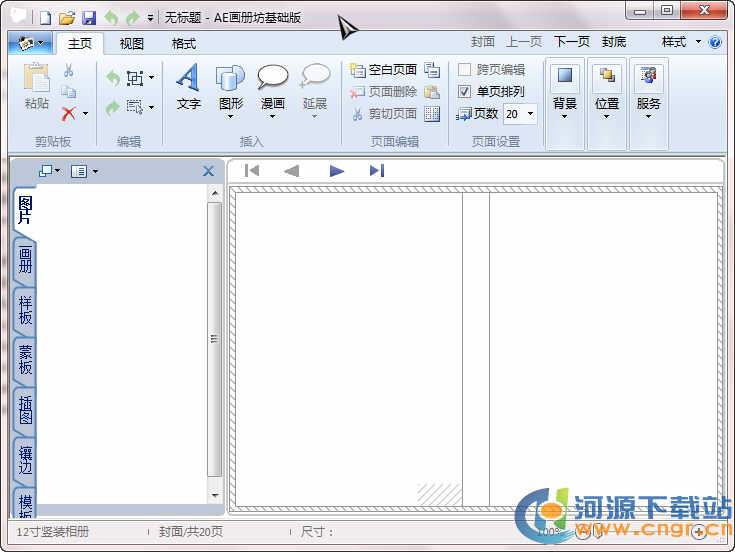The width and height of the screenshot is (735, 552).
Task: Toggle the 单页排列 checkbox
Action: (x=465, y=91)
